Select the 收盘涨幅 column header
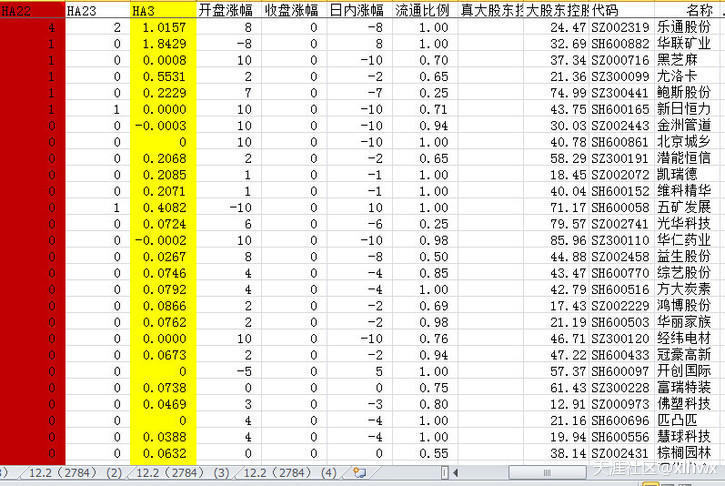The width and height of the screenshot is (725, 486). coord(292,10)
